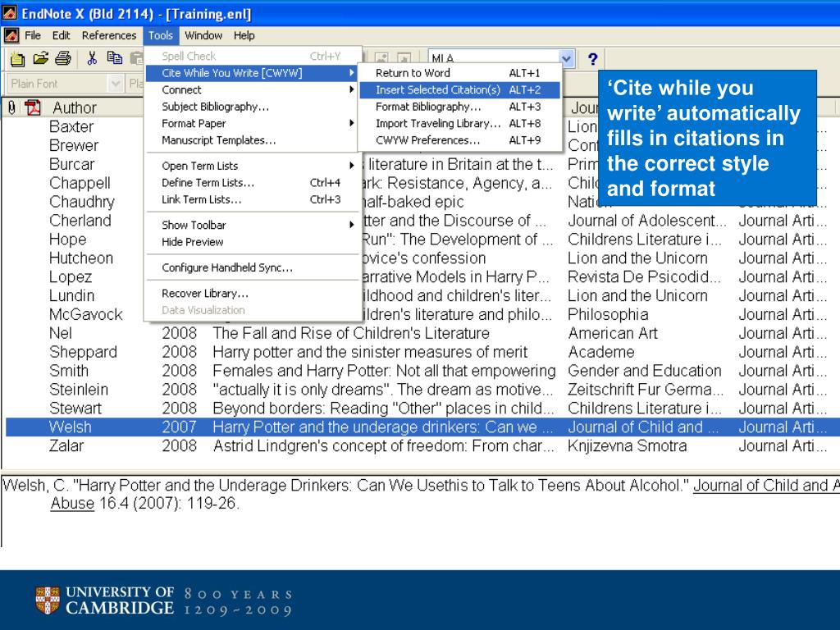Select Define Term Lists

tap(252, 183)
